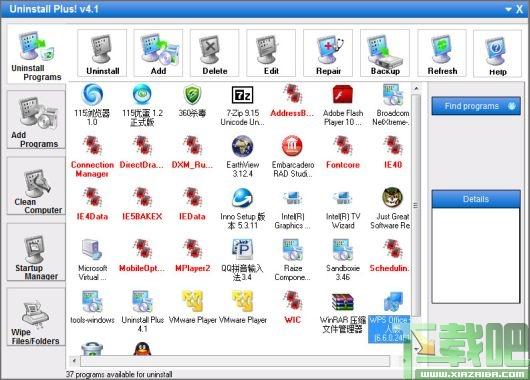This screenshot has width=530, height=380.
Task: Select Intel(R) Graphics icon
Action: (292, 198)
